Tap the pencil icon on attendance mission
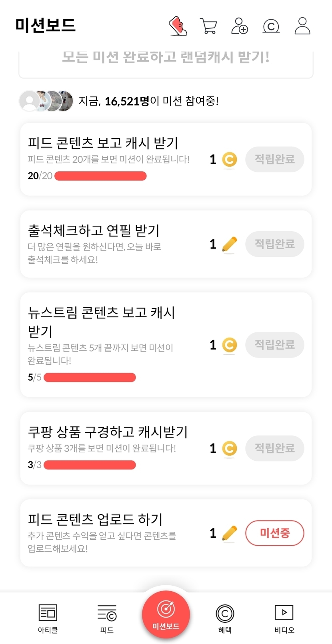 click(x=230, y=244)
